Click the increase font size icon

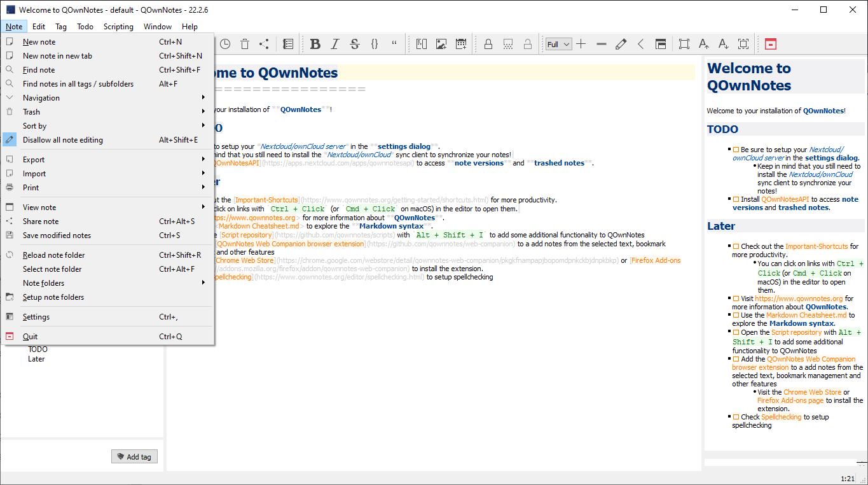click(704, 44)
